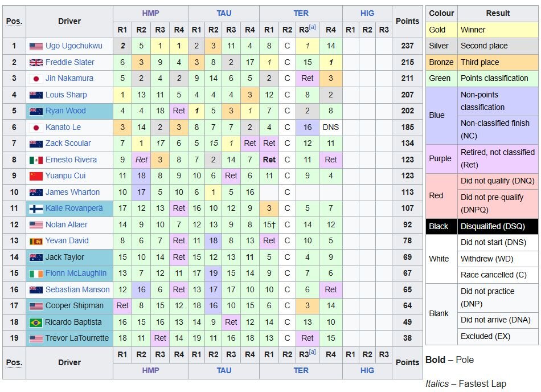Click the Brazil flag beside Ricardo Baptista

pos(36,322)
